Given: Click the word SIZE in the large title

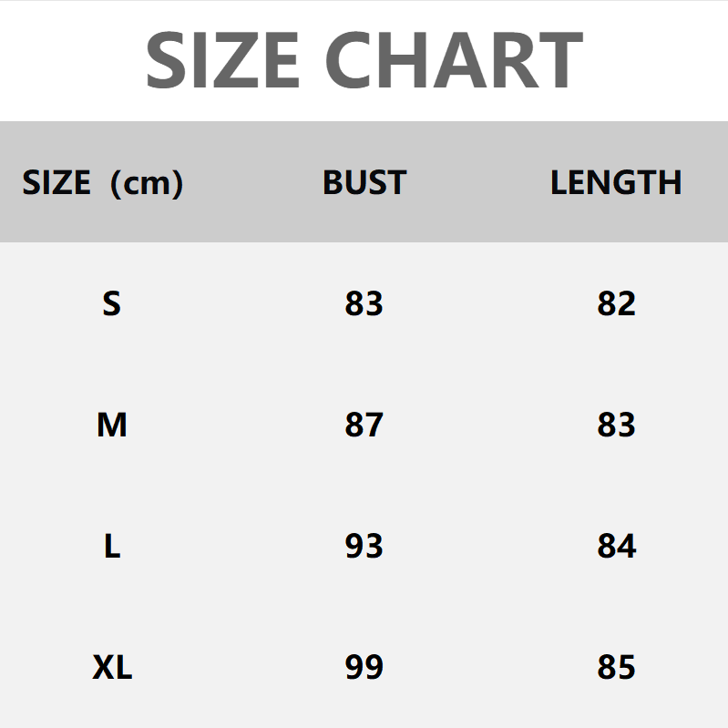Looking at the screenshot, I should tap(222, 60).
